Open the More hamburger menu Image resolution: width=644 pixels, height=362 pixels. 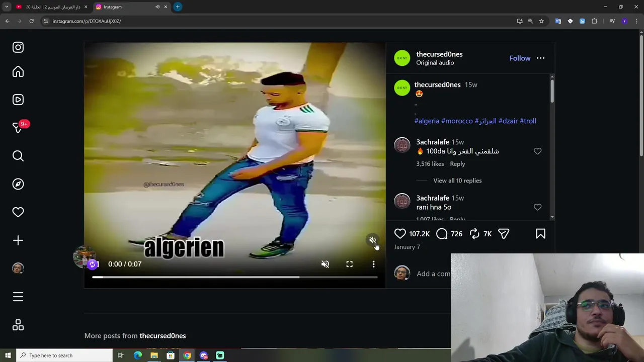pos(18,297)
